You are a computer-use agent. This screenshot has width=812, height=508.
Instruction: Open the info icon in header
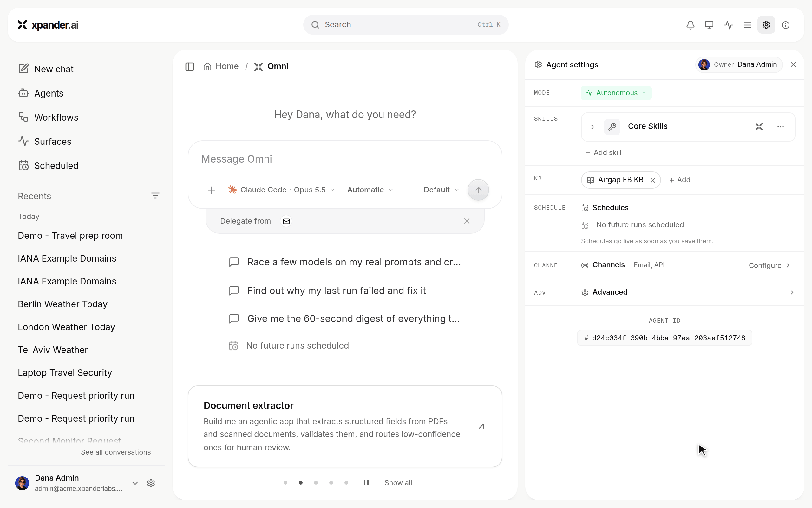pos(785,25)
